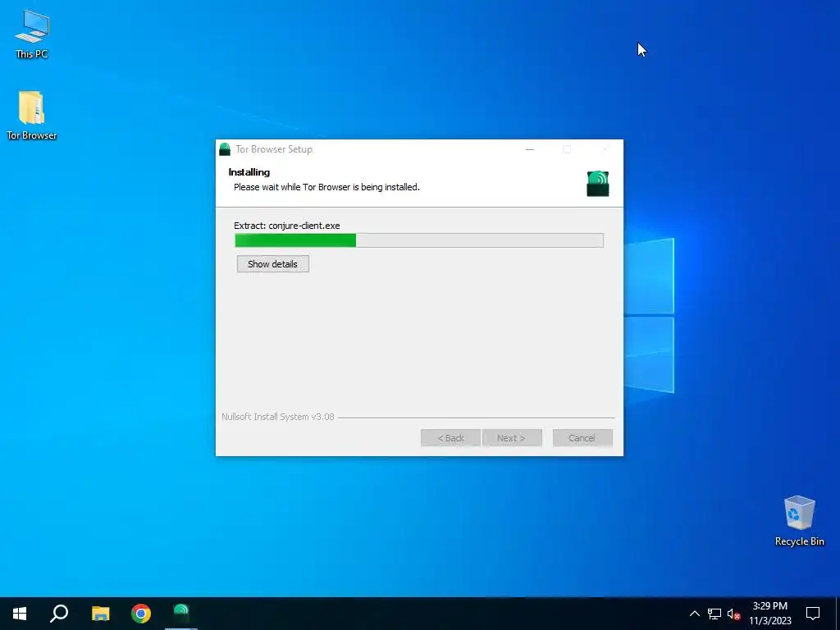Click the disabled Next button
Screen dimensions: 840x630
point(512,438)
